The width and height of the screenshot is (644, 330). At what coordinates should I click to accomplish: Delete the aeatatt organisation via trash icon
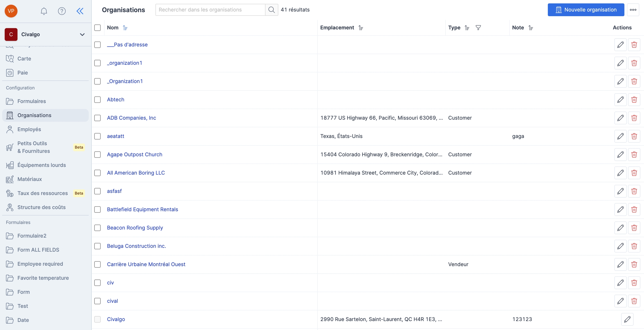coord(634,136)
